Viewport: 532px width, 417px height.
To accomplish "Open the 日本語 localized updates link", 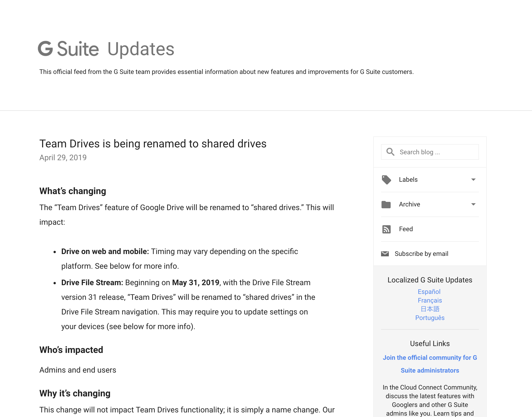I will pyautogui.click(x=430, y=309).
